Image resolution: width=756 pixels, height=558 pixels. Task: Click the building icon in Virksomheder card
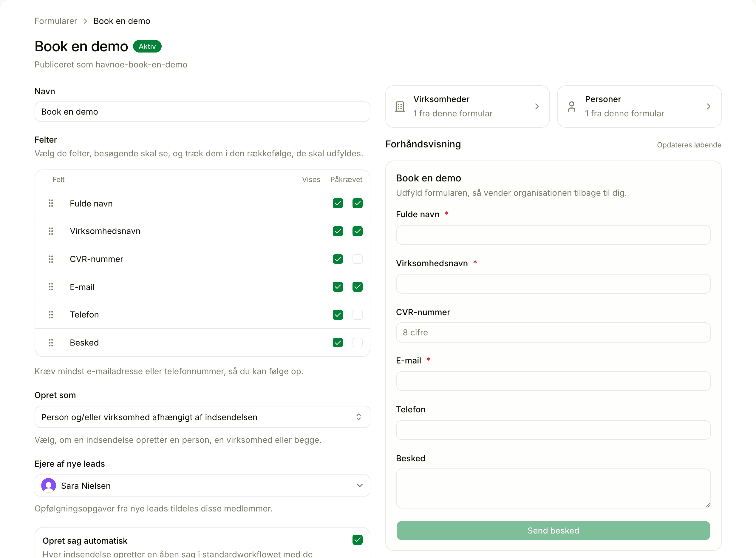point(400,107)
